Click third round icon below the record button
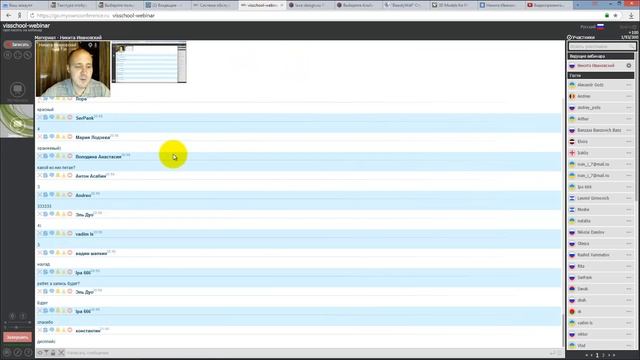The image size is (640, 360). click(x=27, y=55)
